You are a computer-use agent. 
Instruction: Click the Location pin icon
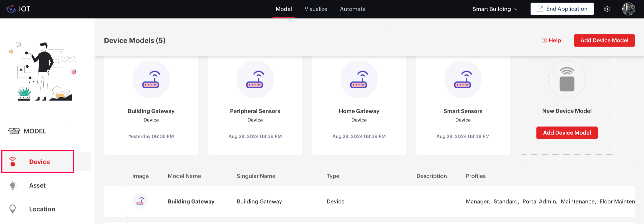pos(13,209)
